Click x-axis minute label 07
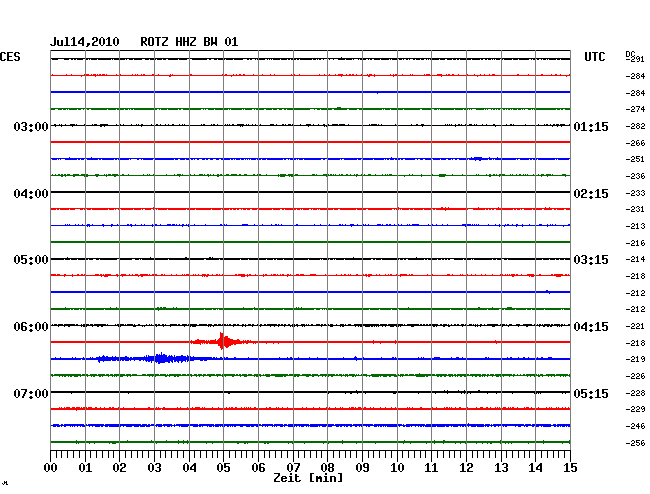Screen dimensions: 650x494 (x=293, y=468)
